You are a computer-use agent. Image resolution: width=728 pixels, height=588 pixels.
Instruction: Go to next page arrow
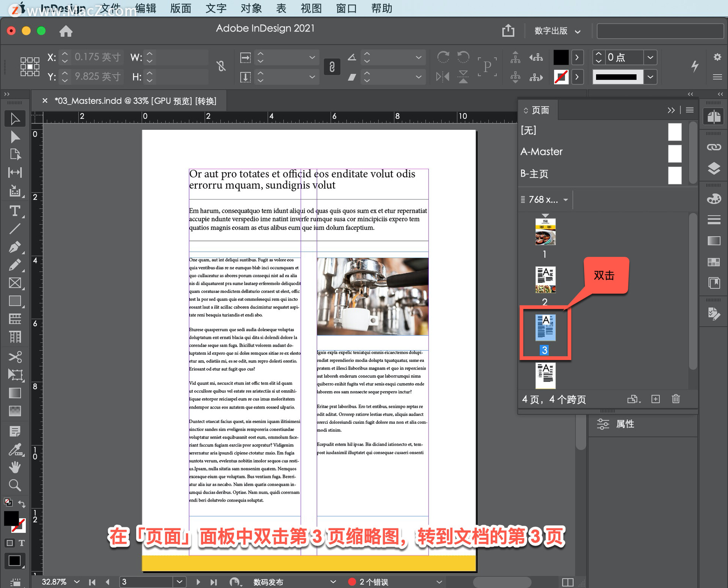coord(198,582)
